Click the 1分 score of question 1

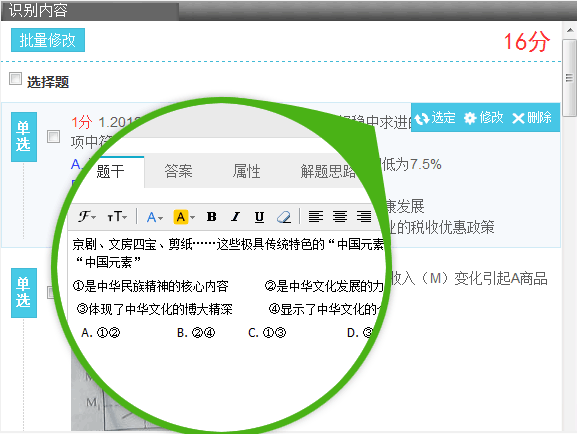click(81, 122)
